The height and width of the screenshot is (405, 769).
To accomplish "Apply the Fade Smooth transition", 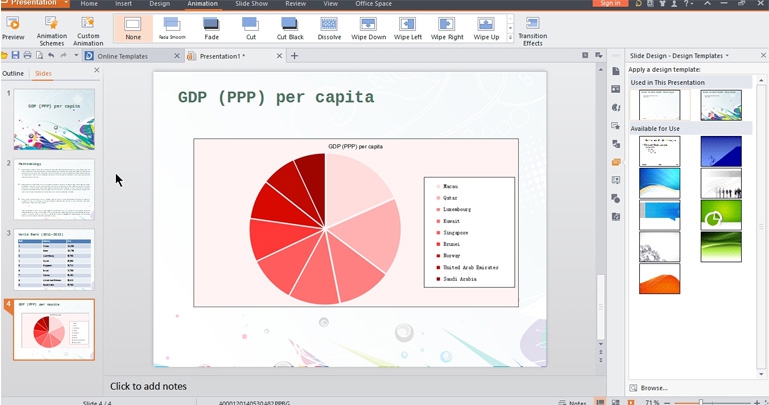I will click(x=172, y=28).
